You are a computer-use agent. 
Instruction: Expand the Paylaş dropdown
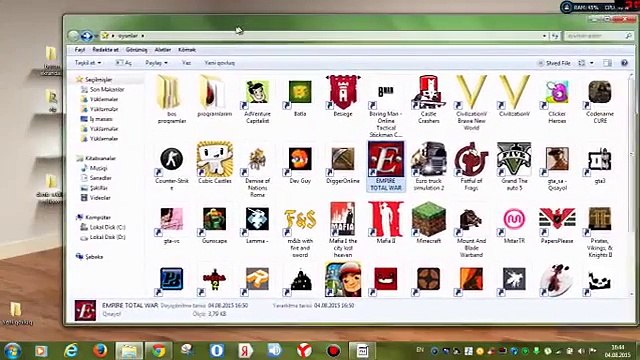(156, 63)
